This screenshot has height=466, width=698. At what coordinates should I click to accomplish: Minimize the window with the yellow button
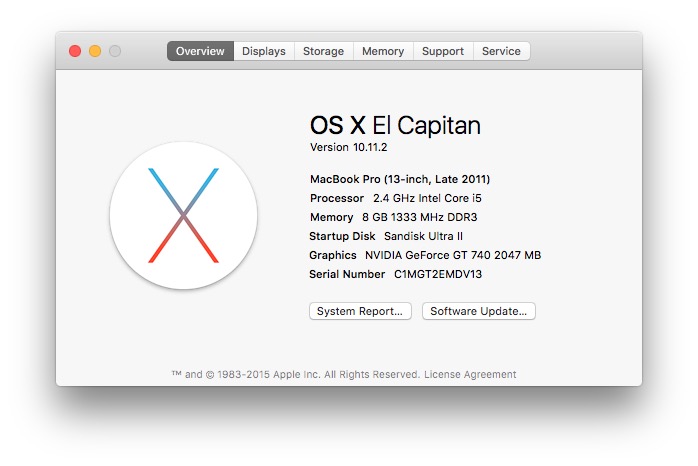(x=95, y=51)
